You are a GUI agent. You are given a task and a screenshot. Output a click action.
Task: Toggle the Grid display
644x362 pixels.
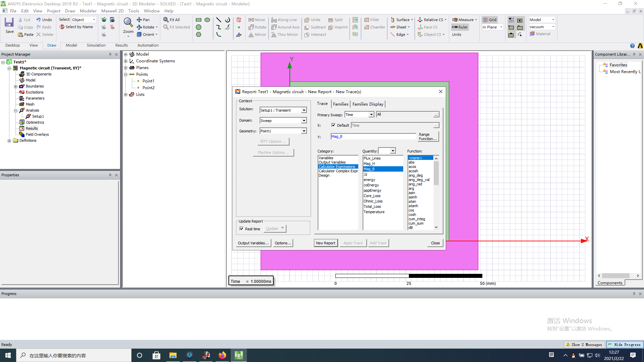[490, 19]
